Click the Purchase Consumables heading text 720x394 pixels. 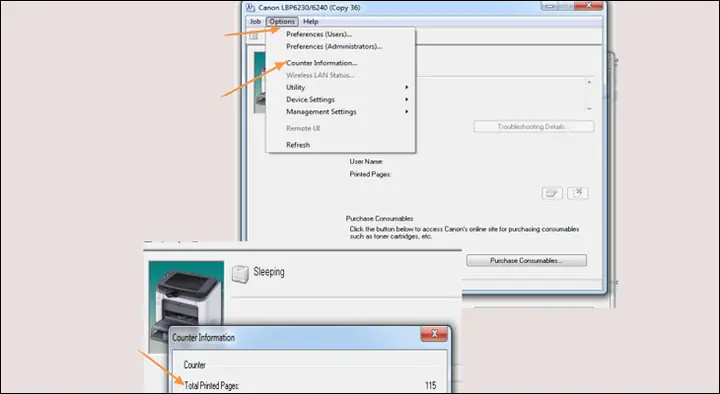[x=380, y=219]
